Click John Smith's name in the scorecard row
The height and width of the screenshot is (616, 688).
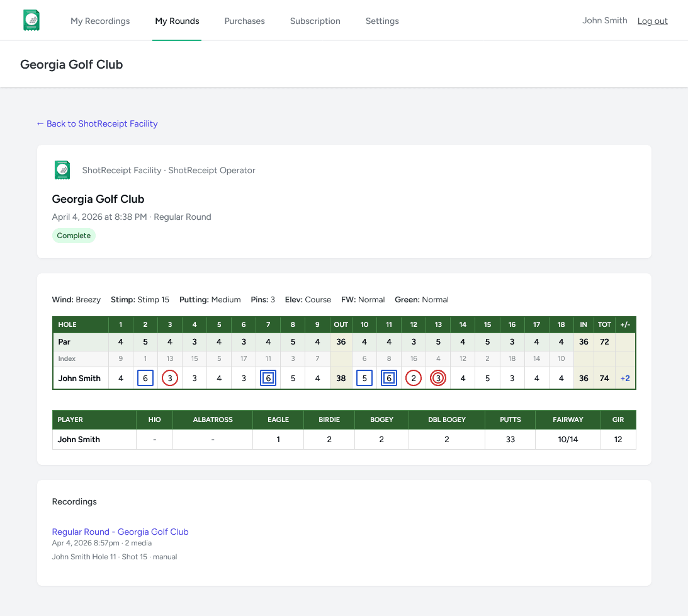[79, 378]
